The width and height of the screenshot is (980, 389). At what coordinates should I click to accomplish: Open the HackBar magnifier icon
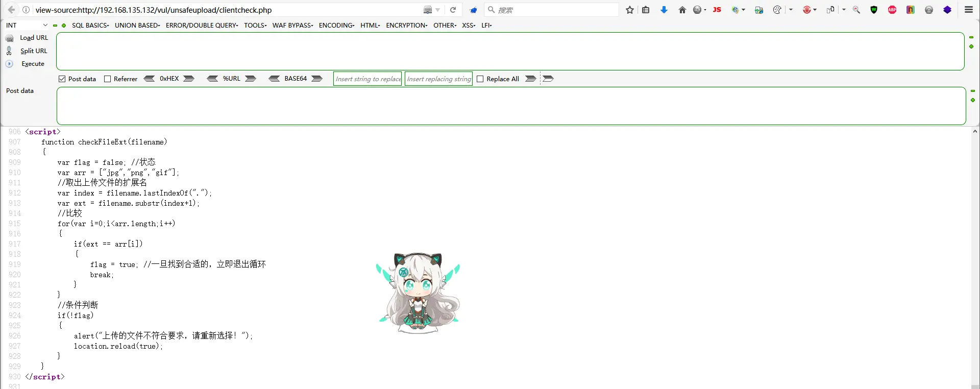pos(856,10)
